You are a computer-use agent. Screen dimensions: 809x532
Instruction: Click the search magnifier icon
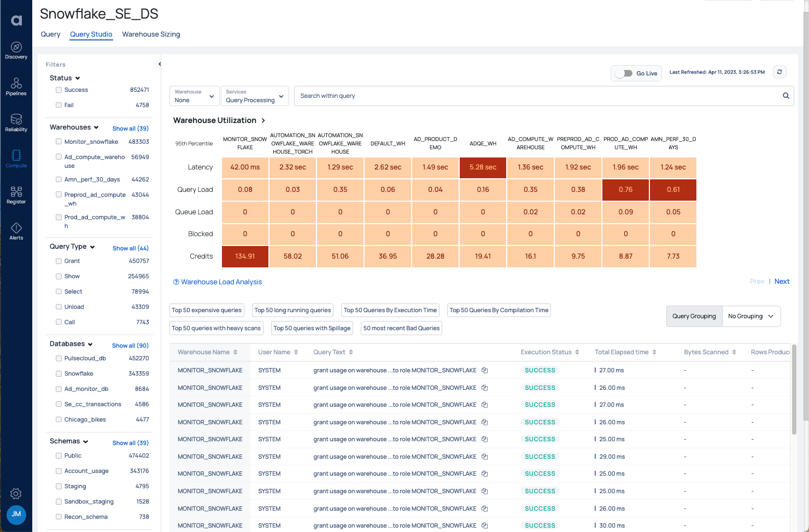click(x=786, y=96)
